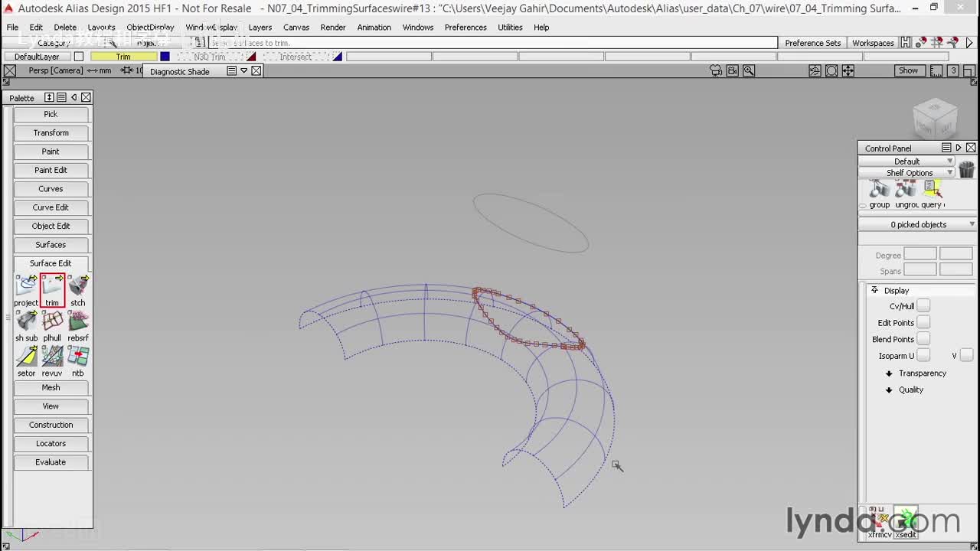
Task: Click the stitch tool icon
Action: [78, 285]
